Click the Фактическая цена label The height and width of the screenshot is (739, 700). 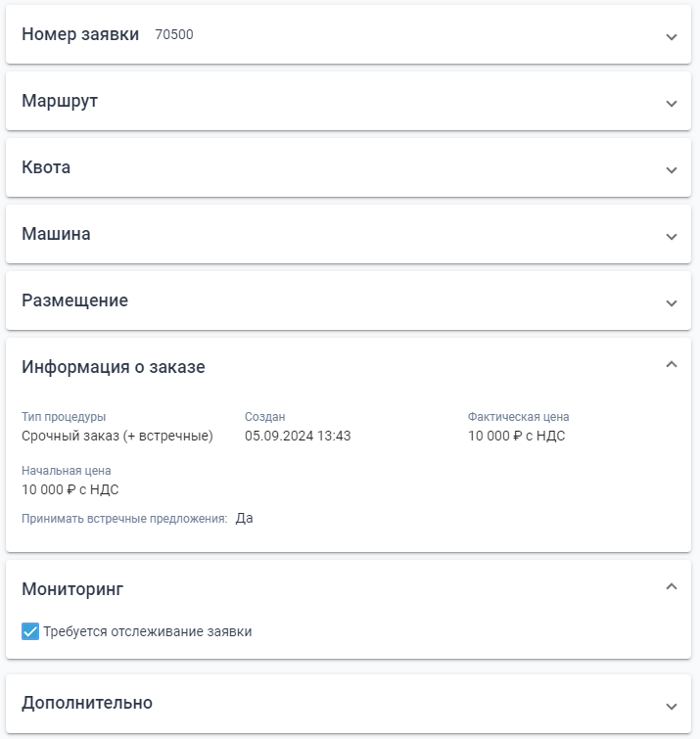tap(519, 417)
